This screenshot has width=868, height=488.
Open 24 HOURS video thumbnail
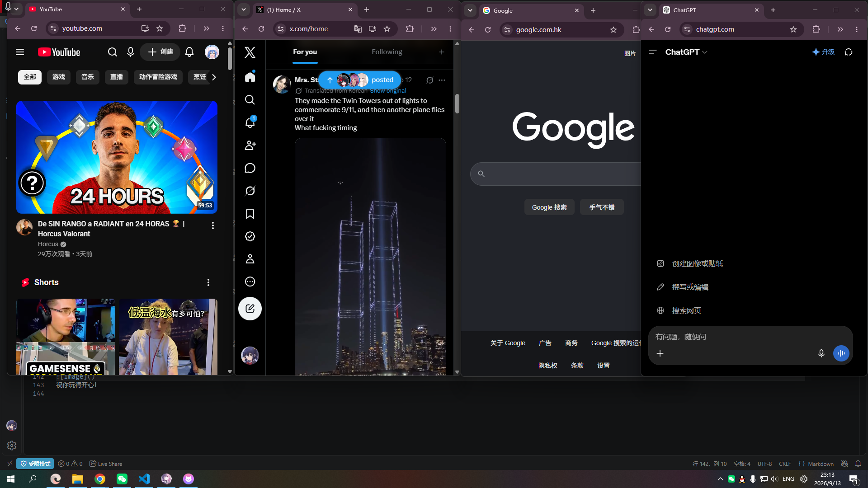117,157
